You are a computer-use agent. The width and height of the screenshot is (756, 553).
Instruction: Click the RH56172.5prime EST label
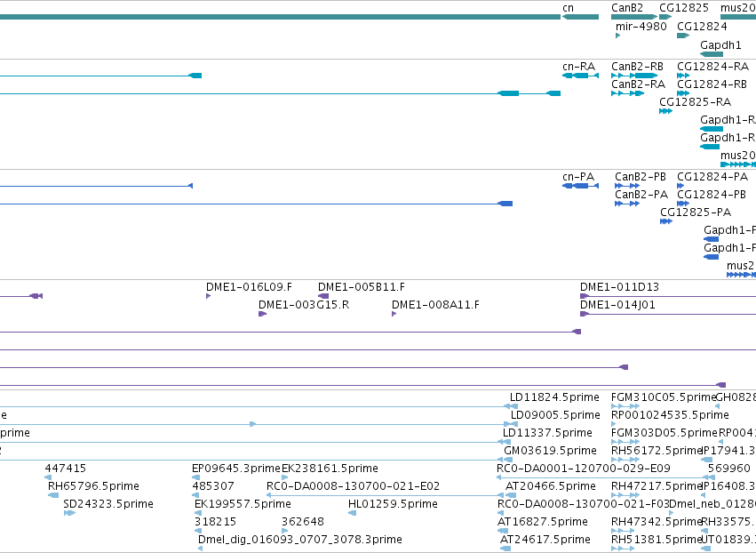point(657,451)
